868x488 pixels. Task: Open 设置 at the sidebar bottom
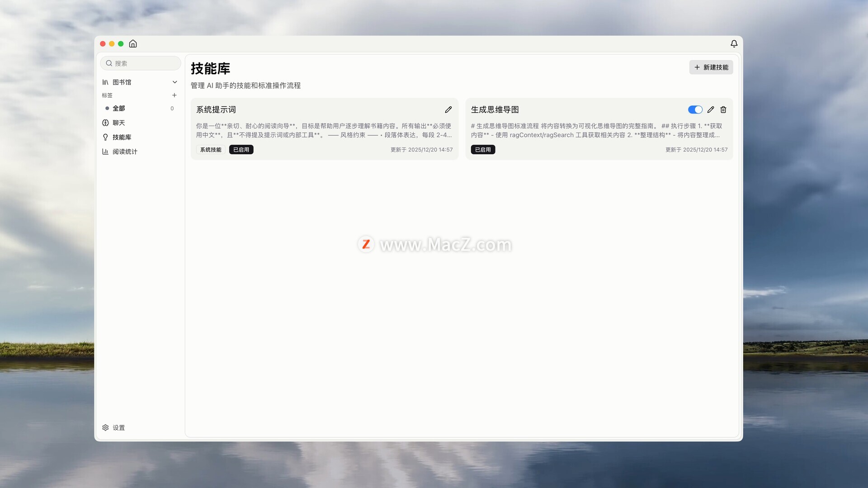coord(118,428)
